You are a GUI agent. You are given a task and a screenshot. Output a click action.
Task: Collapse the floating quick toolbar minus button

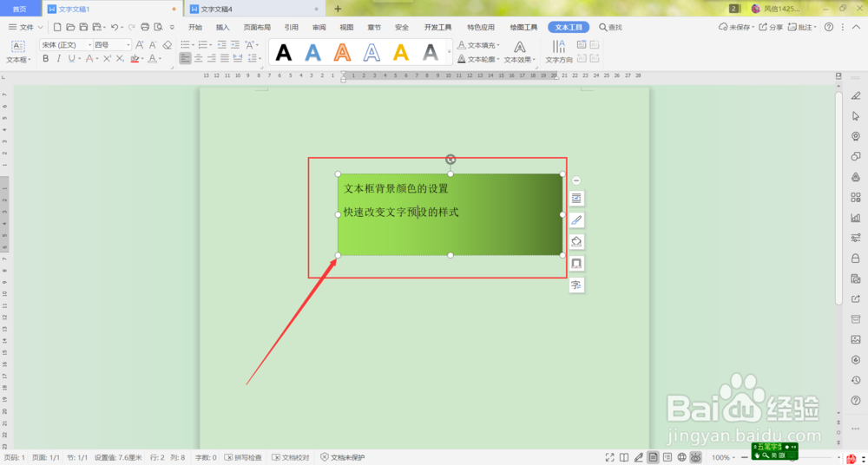point(576,180)
